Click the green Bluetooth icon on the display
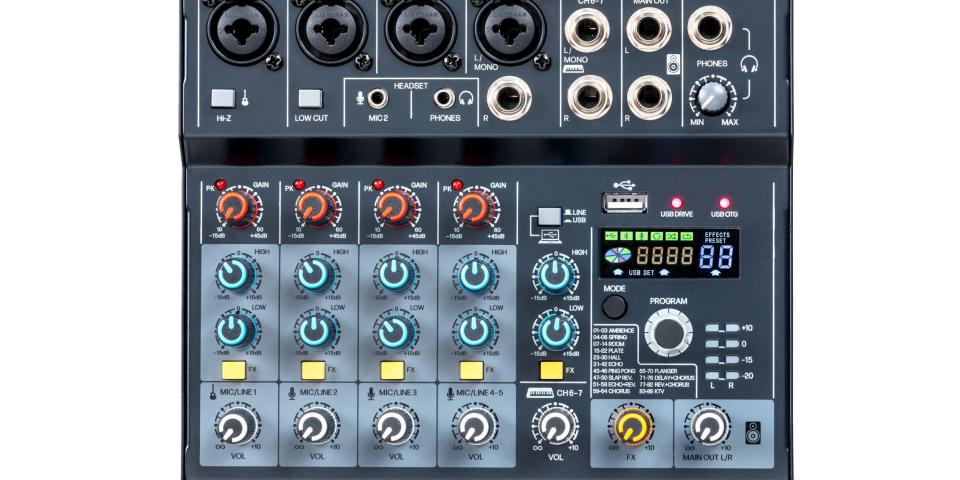The width and height of the screenshot is (960, 480). coord(626,236)
